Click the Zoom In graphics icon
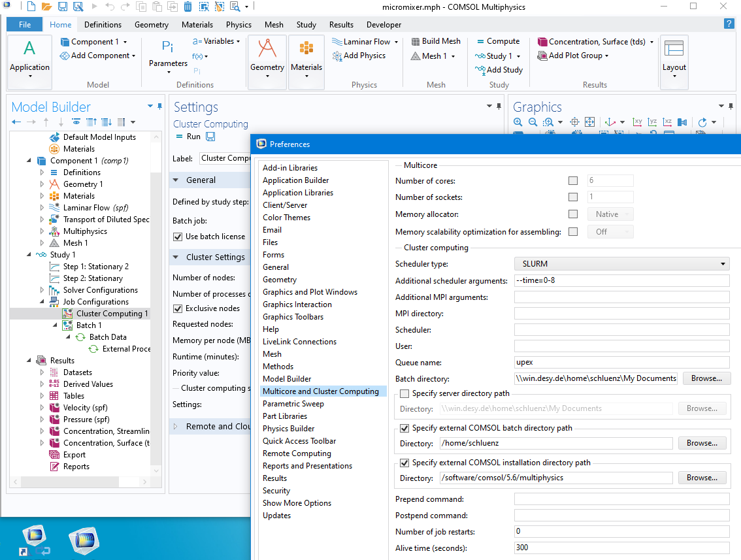The width and height of the screenshot is (741, 560). [x=518, y=122]
